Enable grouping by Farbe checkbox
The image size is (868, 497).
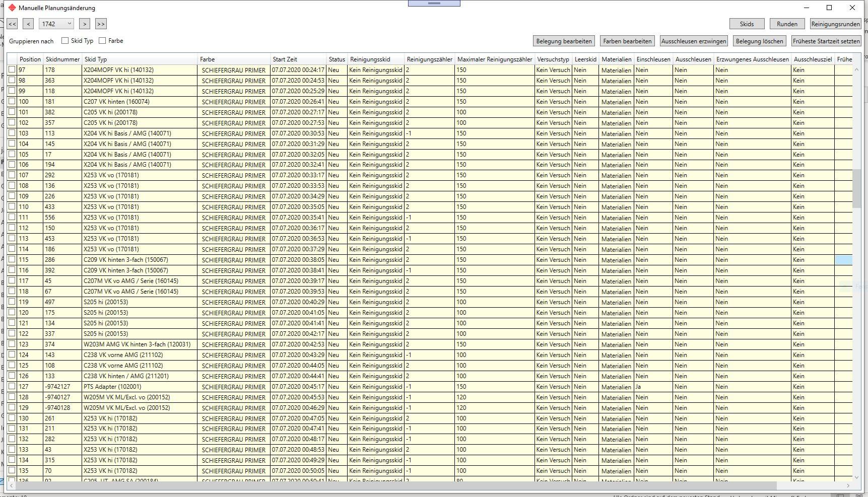click(102, 40)
